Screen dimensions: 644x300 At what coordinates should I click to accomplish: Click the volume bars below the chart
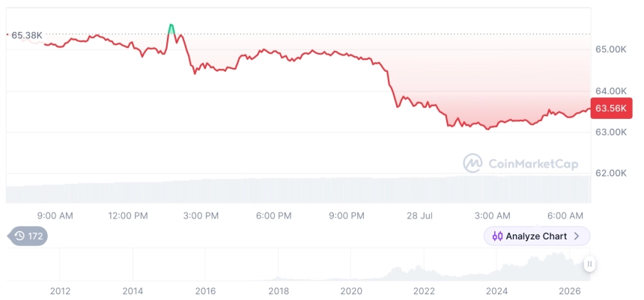(298, 189)
